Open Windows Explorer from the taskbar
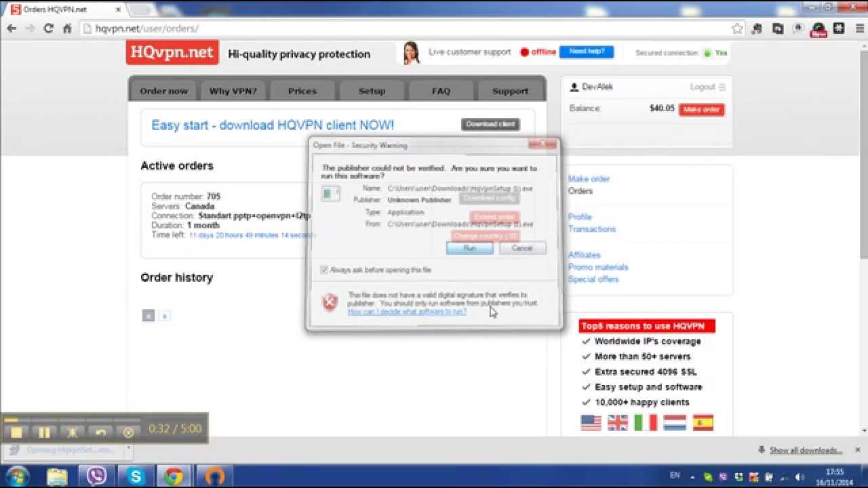This screenshot has height=488, width=868. point(58,476)
